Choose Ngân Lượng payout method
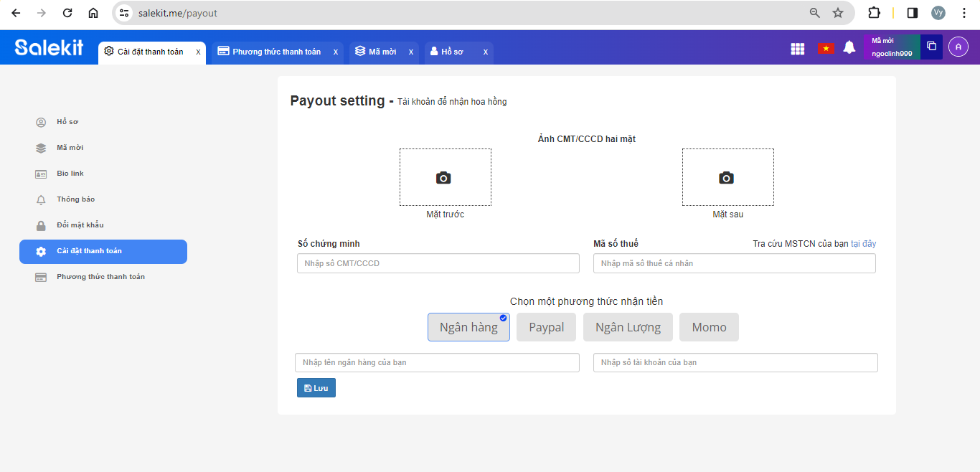Screen dimensions: 980x472 [x=628, y=327]
